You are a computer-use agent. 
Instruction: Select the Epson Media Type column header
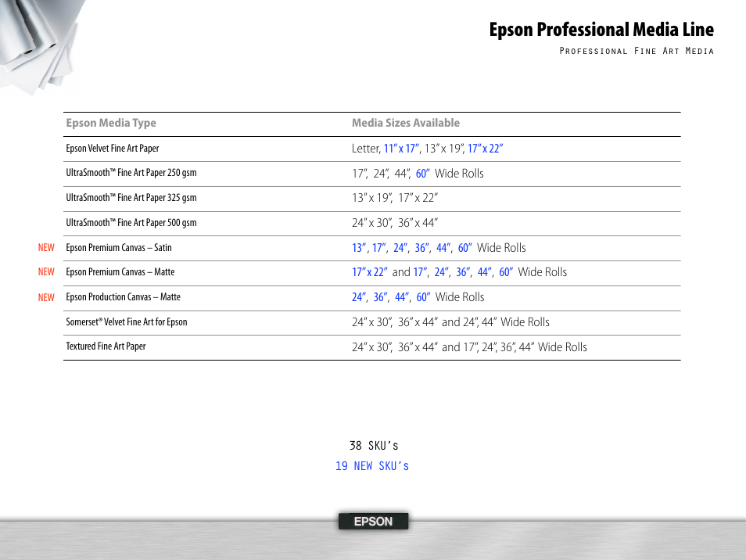(110, 123)
